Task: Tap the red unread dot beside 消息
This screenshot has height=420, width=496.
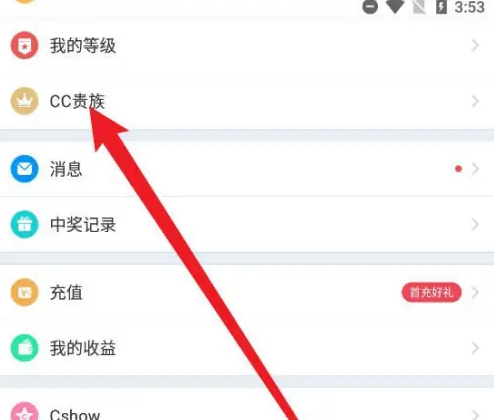Action: [x=458, y=169]
